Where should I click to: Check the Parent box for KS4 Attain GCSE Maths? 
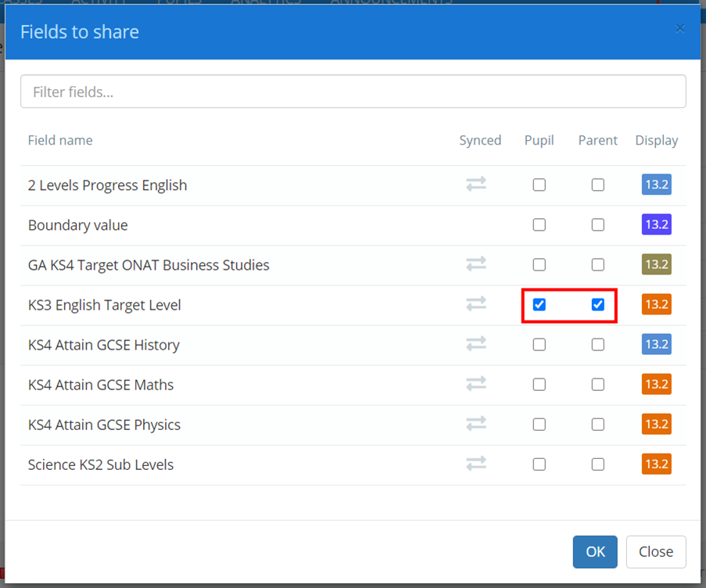[597, 384]
